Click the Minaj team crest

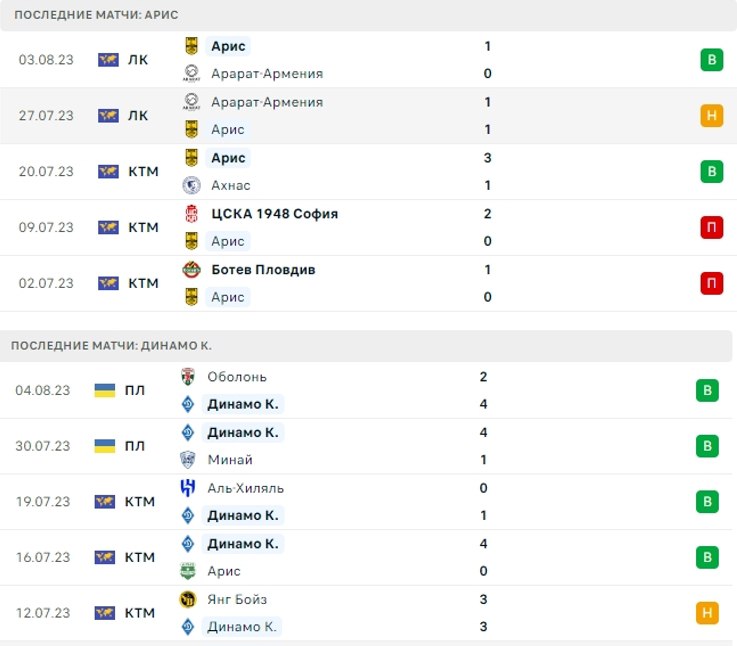point(188,460)
